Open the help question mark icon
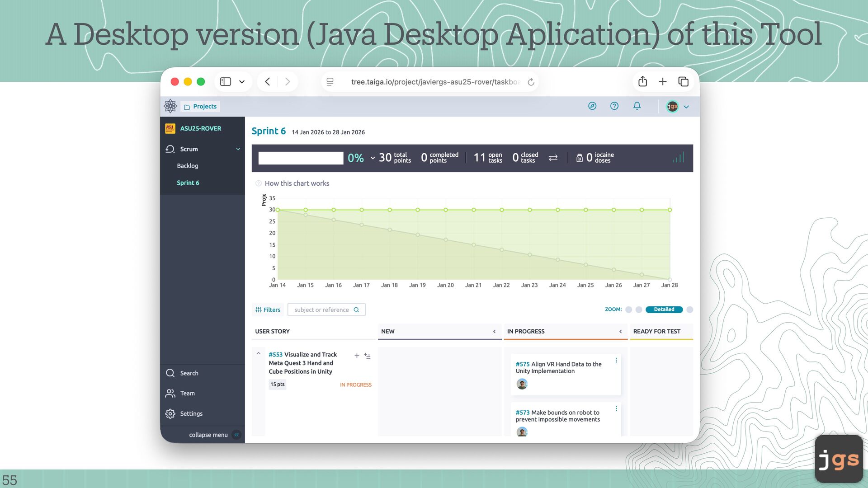The height and width of the screenshot is (488, 868). (x=614, y=106)
